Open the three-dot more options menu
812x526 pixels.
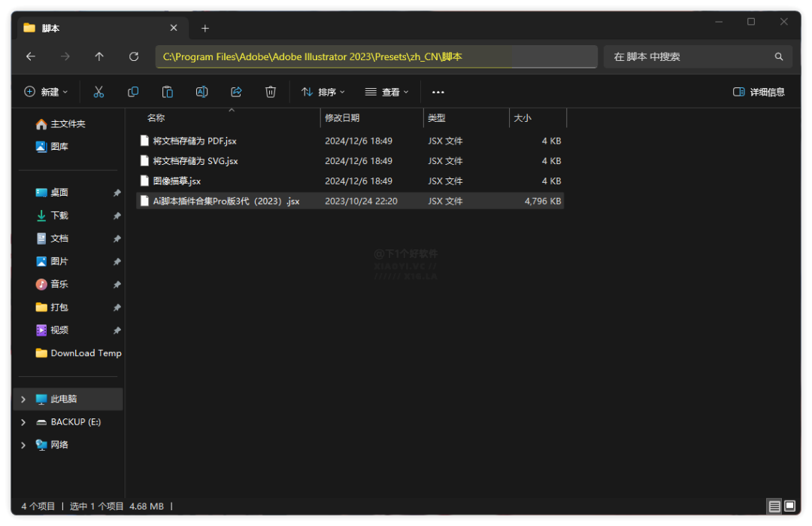pos(438,92)
